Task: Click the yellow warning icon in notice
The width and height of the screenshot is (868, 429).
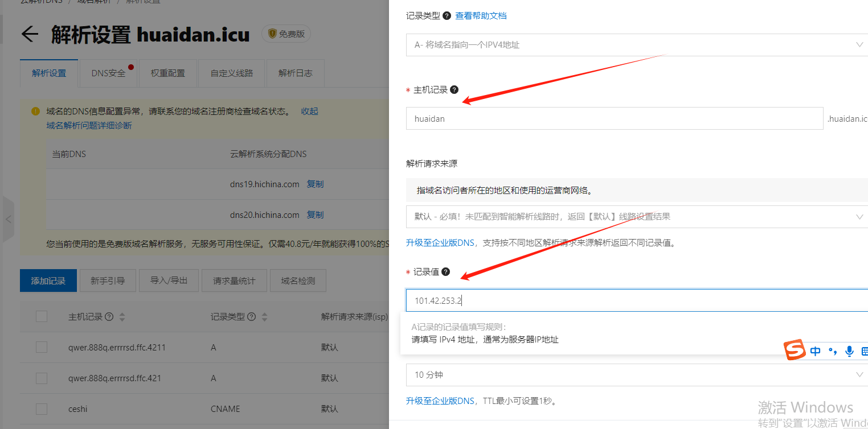Action: click(35, 111)
